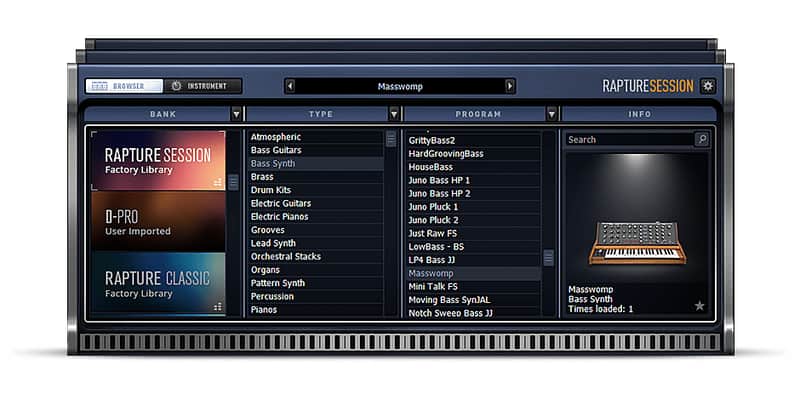
Task: Load the Moving Bass SynJAL program
Action: [x=473, y=299]
